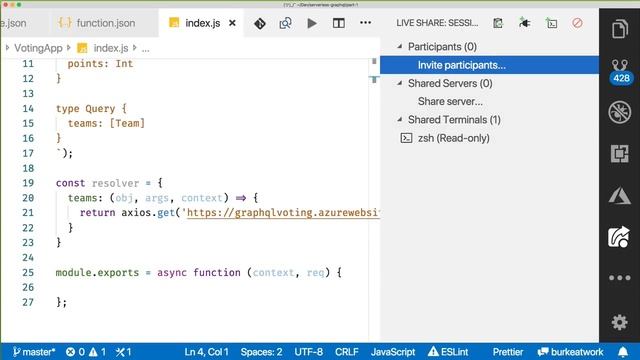Image resolution: width=640 pixels, height=360 pixels.
Task: Click the tools indicator in status bar
Action: coord(123,352)
